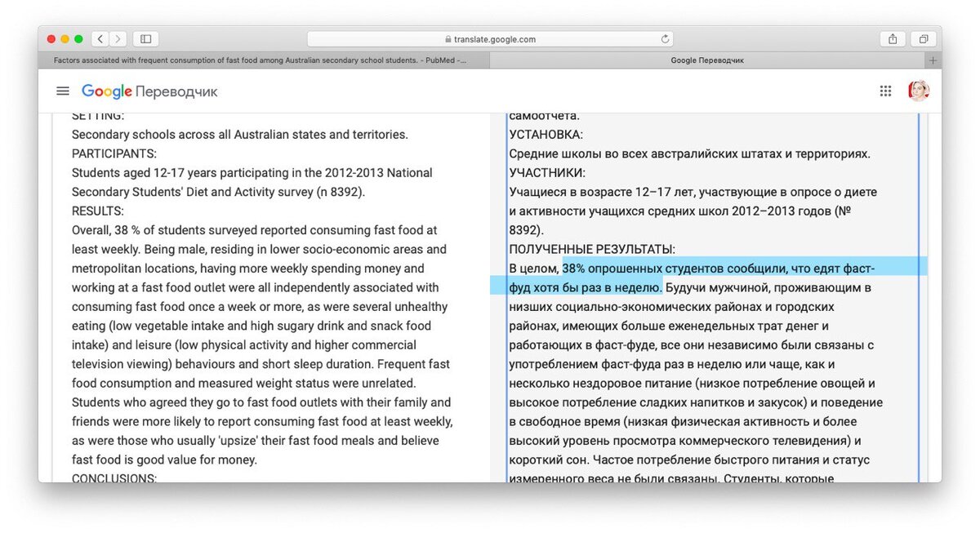
Task: Switch to the PubMed fast food article tab
Action: (x=264, y=60)
